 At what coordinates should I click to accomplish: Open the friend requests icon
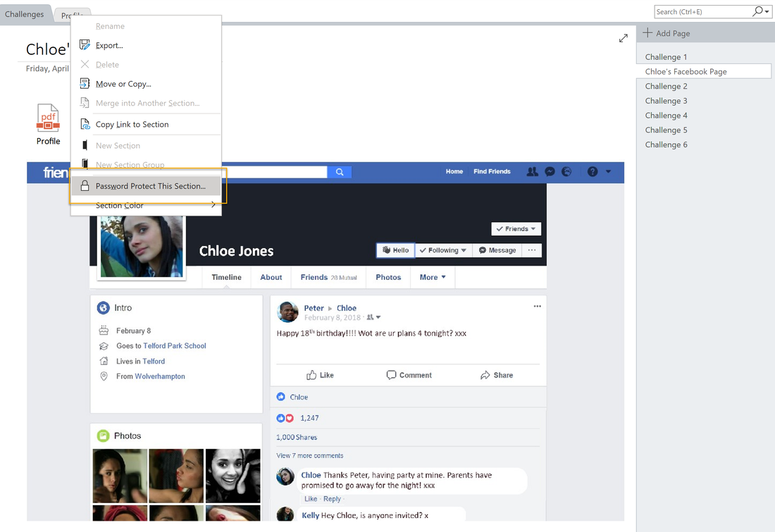(532, 171)
